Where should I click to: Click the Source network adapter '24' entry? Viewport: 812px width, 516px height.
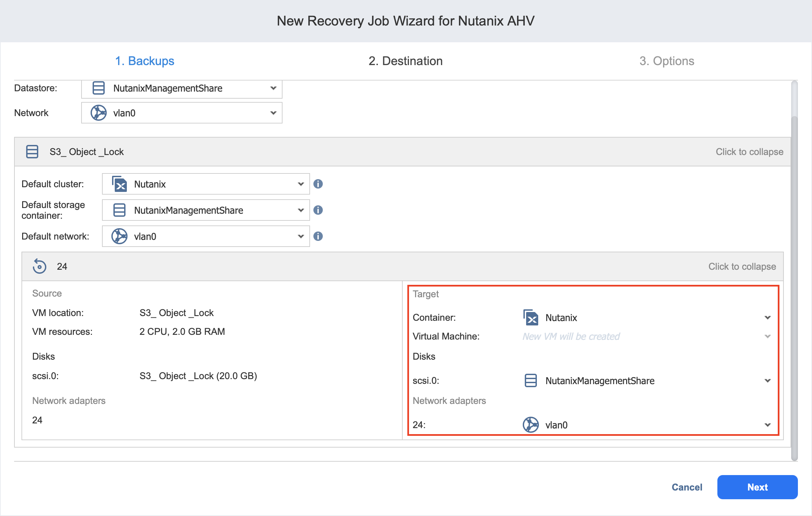pyautogui.click(x=37, y=420)
